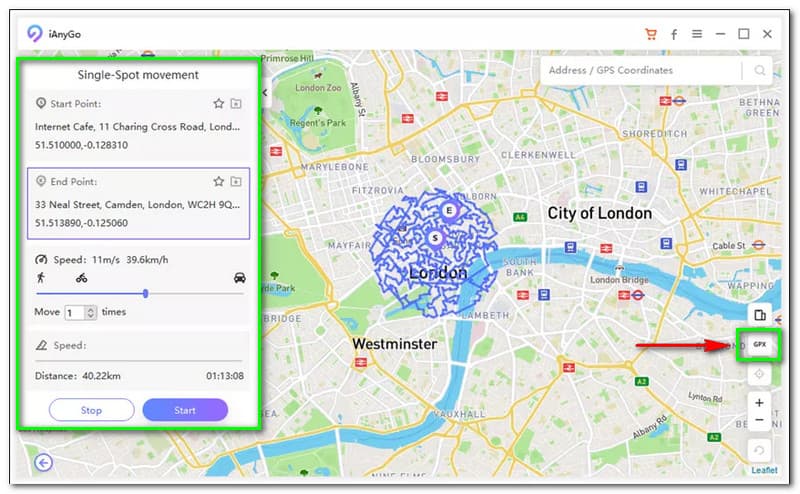The width and height of the screenshot is (800, 494).
Task: Click the Move times number field
Action: tap(75, 312)
